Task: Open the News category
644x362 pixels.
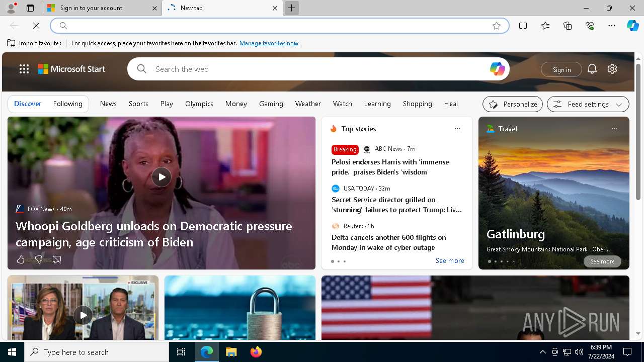Action: (108, 104)
